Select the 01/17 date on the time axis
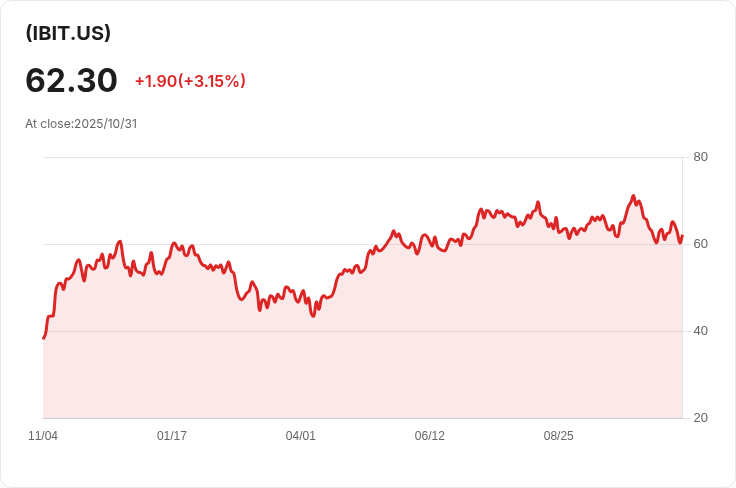 (x=172, y=436)
